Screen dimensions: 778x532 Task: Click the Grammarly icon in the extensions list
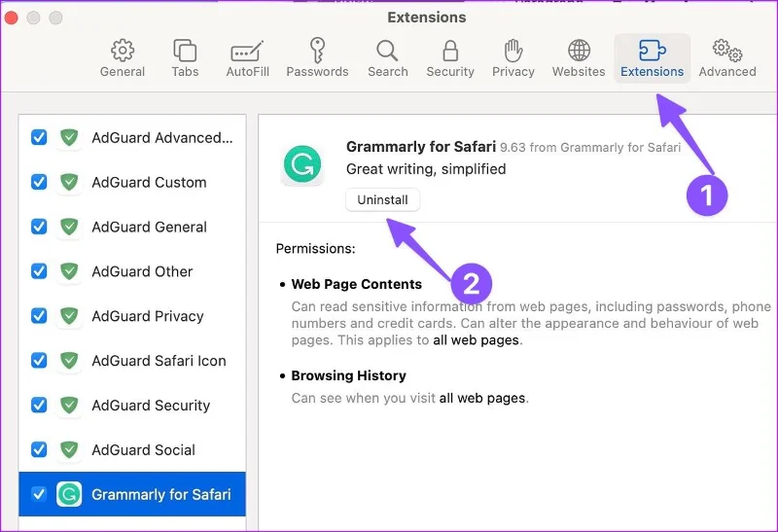point(69,494)
